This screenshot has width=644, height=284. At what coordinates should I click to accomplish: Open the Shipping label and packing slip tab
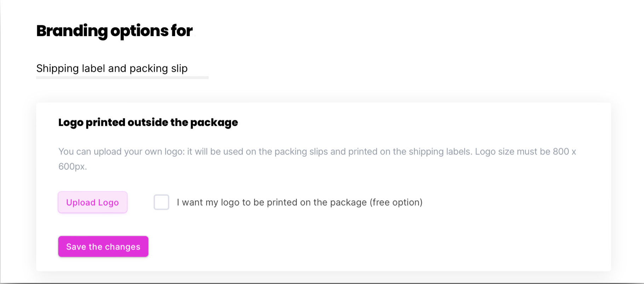[x=112, y=68]
